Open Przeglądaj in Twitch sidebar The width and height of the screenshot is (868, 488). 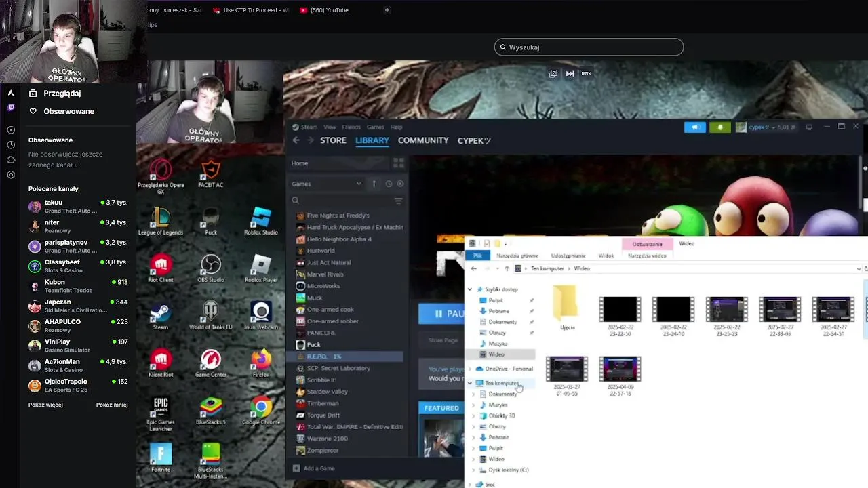tap(62, 93)
